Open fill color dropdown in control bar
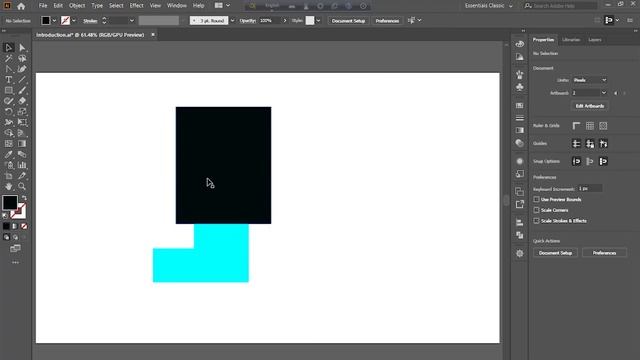This screenshot has width=640, height=360. coord(54,21)
